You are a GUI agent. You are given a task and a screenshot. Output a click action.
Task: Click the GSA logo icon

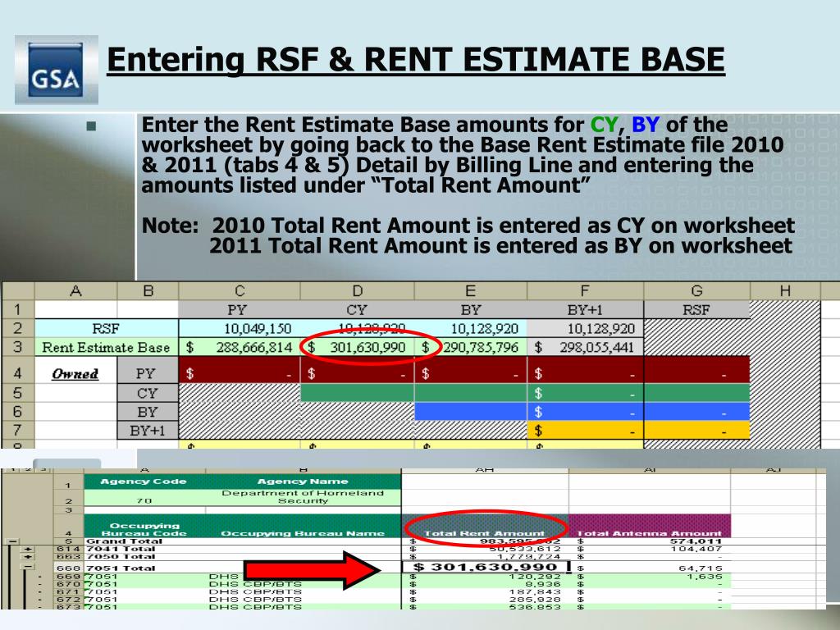(57, 70)
